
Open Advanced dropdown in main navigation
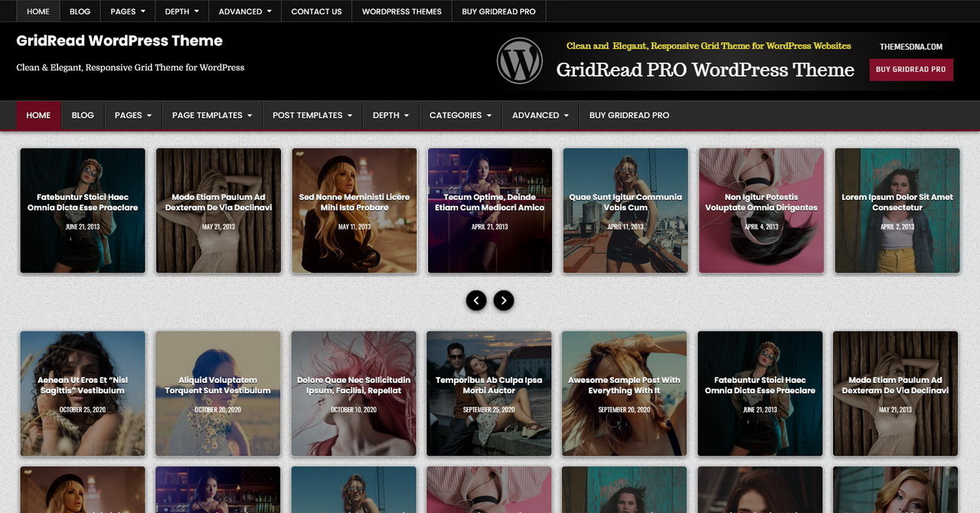[x=541, y=115]
